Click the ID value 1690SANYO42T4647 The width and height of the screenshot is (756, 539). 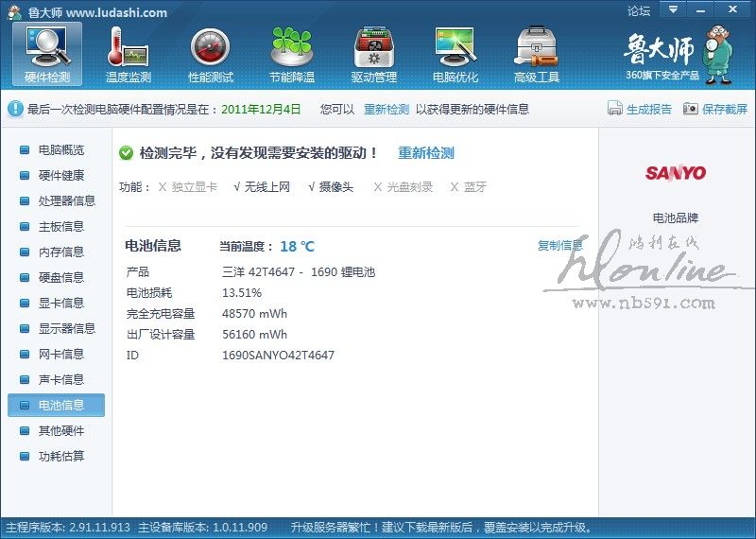(278, 356)
